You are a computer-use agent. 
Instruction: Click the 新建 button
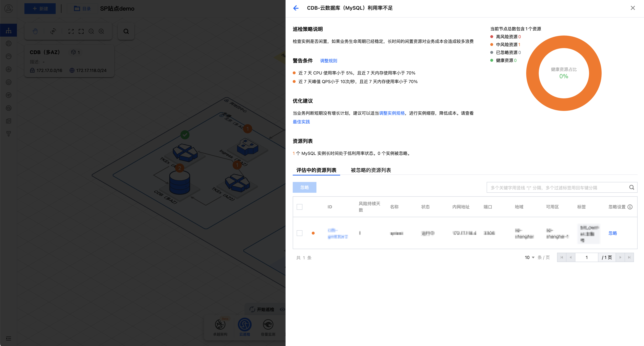coord(40,8)
